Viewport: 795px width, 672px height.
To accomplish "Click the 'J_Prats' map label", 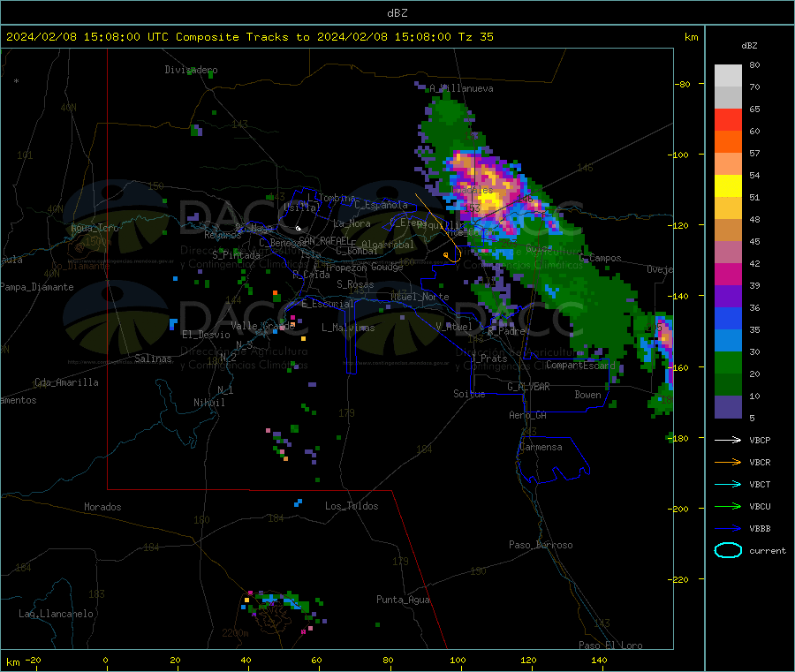I will point(488,359).
